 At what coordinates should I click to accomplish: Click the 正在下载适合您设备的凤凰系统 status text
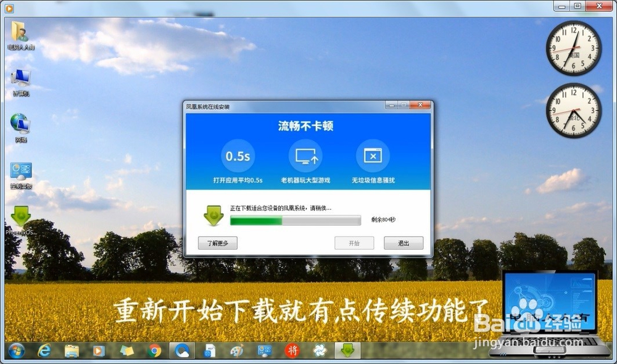tap(281, 208)
